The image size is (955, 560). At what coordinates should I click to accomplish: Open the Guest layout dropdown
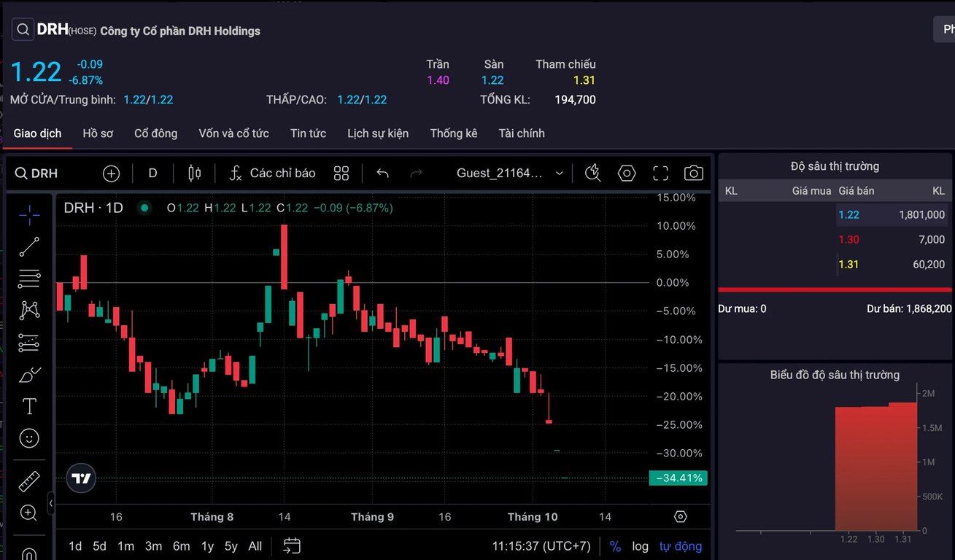(x=510, y=174)
